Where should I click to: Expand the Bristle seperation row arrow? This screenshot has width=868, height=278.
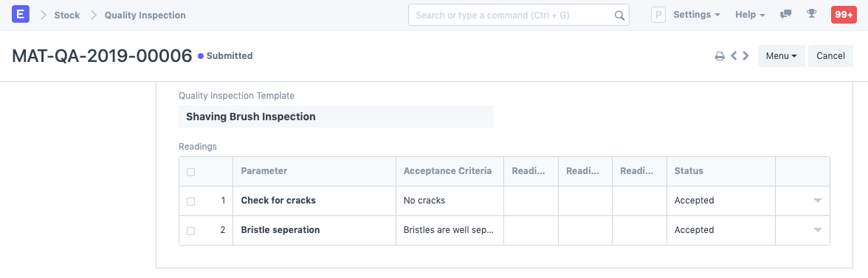click(818, 230)
